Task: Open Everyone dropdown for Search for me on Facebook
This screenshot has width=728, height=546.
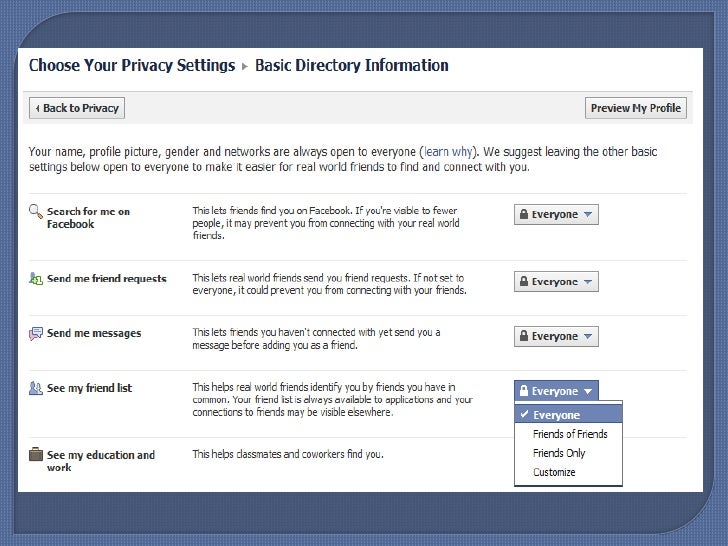Action: [556, 214]
